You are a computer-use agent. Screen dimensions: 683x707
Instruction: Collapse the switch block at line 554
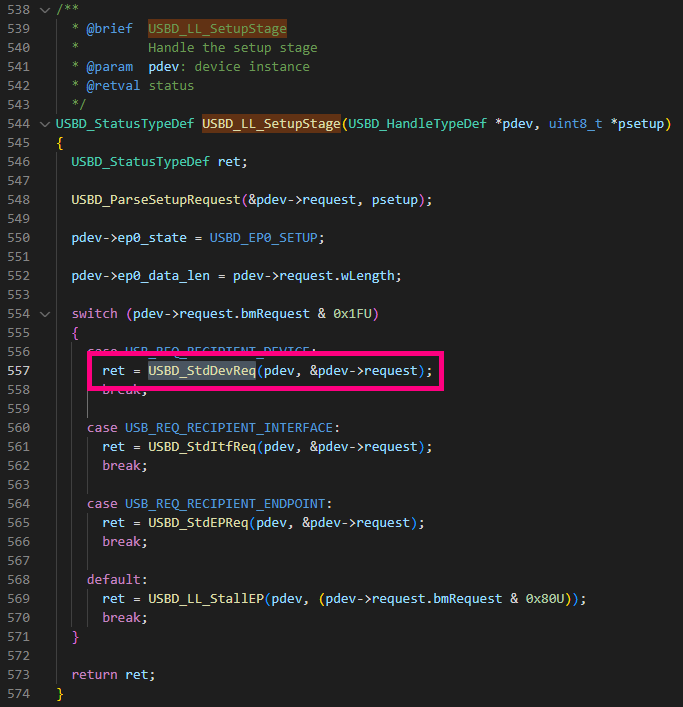point(45,314)
